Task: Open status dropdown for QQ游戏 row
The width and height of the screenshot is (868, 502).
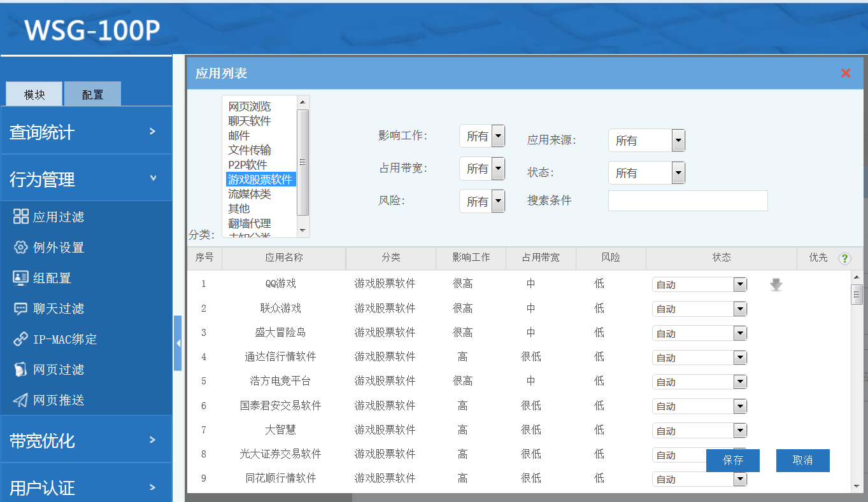Action: [x=739, y=284]
